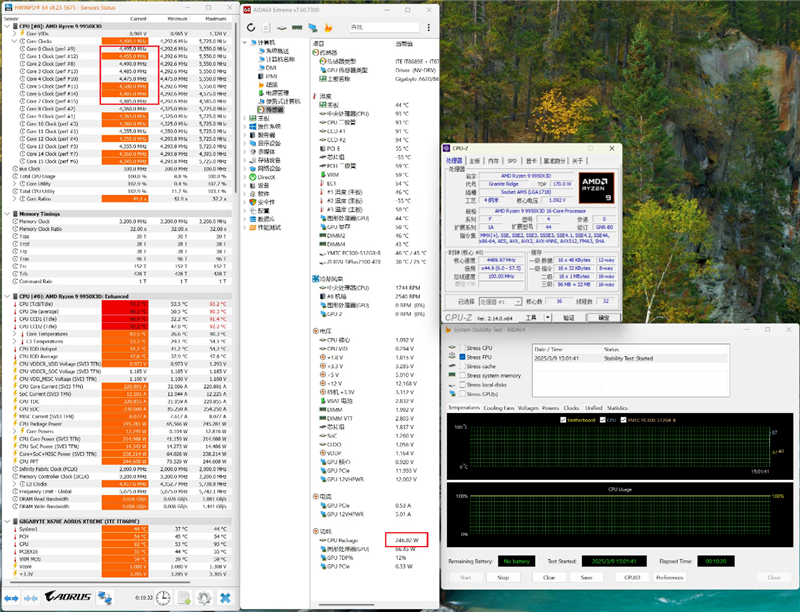Collapse the Core Clocks tree node
Viewport: 800px width, 612px height.
coord(14,40)
